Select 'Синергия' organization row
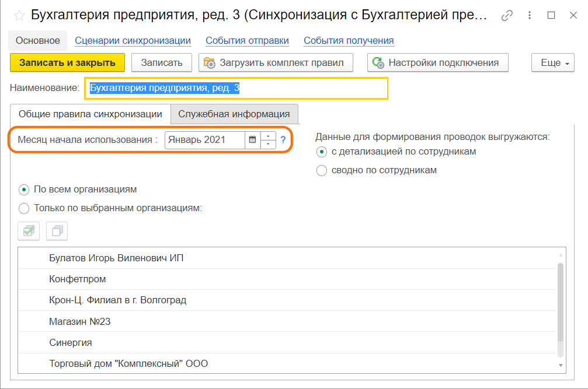The height and width of the screenshot is (389, 588). 287,342
